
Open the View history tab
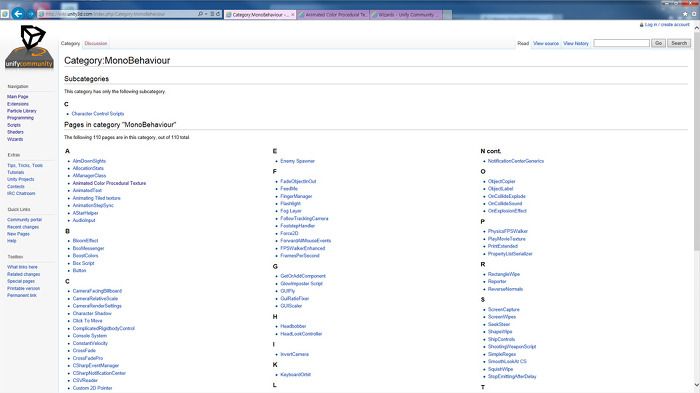576,43
